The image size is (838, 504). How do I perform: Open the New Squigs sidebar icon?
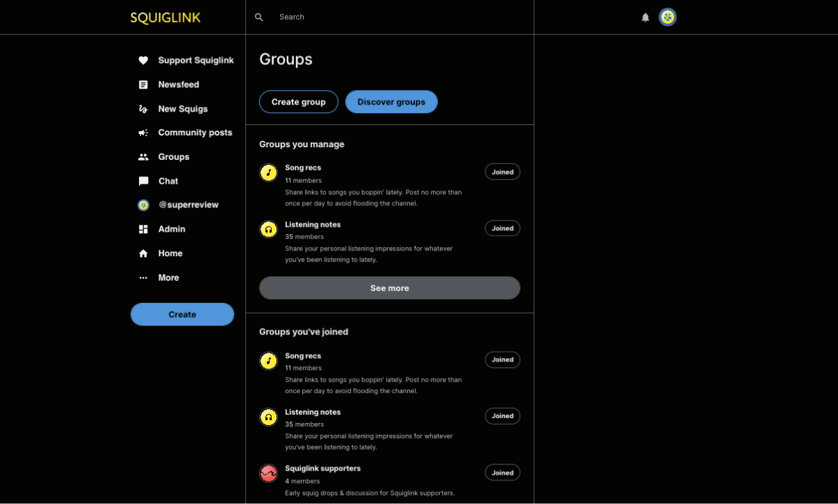143,109
